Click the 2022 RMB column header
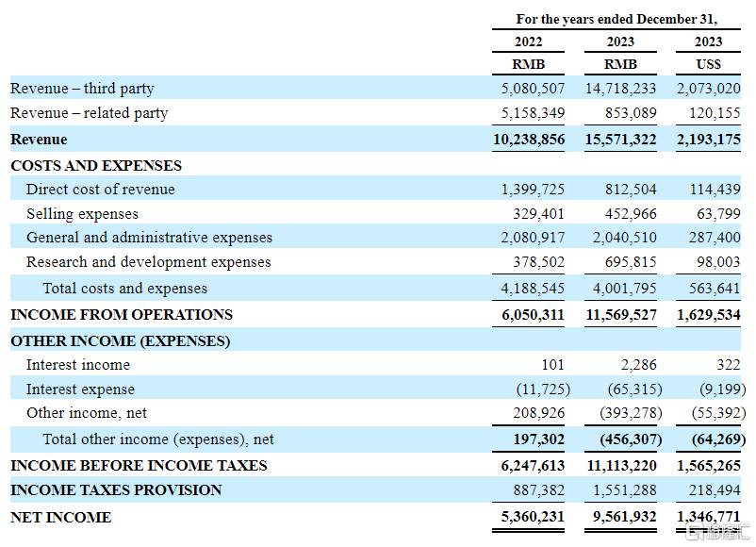 (528, 64)
